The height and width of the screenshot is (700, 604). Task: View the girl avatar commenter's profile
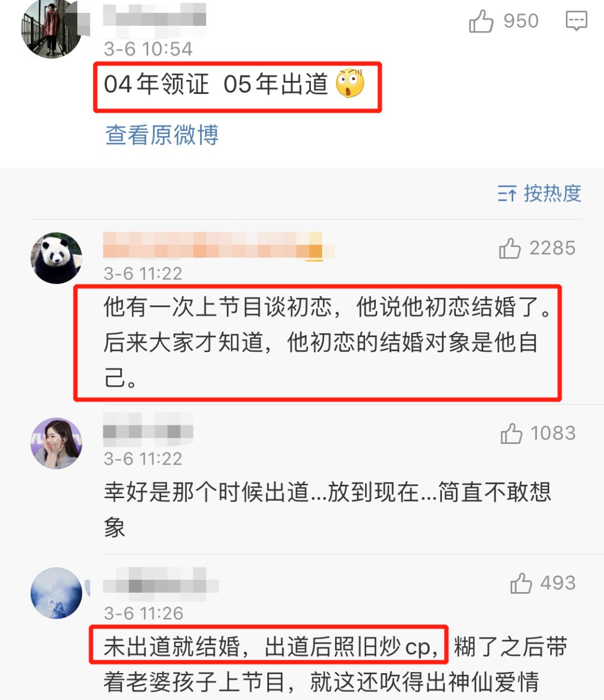pos(56,443)
